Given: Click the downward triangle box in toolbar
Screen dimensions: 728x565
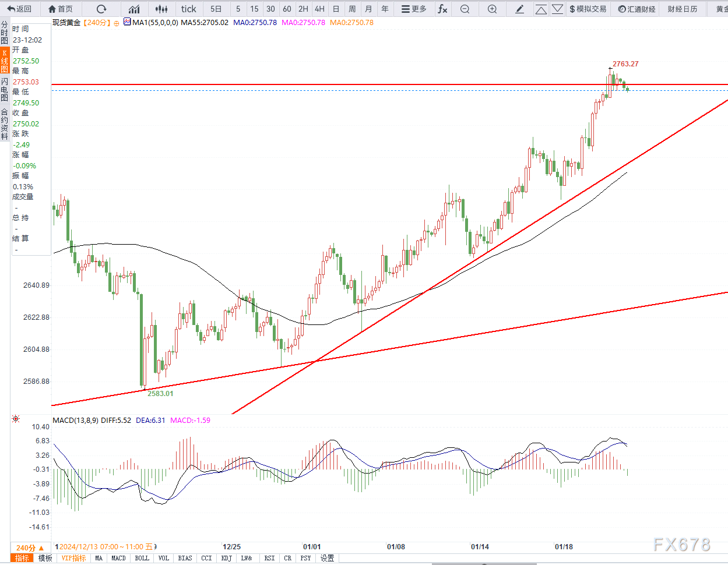Looking at the screenshot, I should [x=558, y=9].
